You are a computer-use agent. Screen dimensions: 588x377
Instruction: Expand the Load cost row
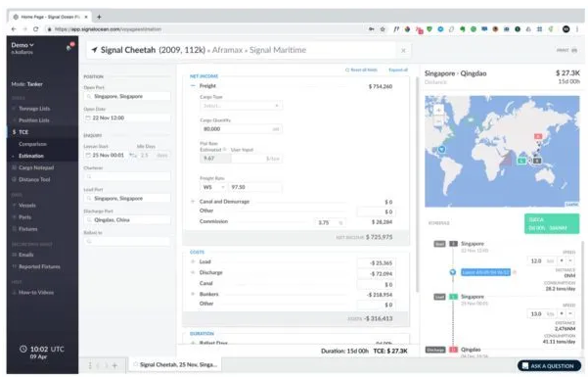tap(193, 261)
